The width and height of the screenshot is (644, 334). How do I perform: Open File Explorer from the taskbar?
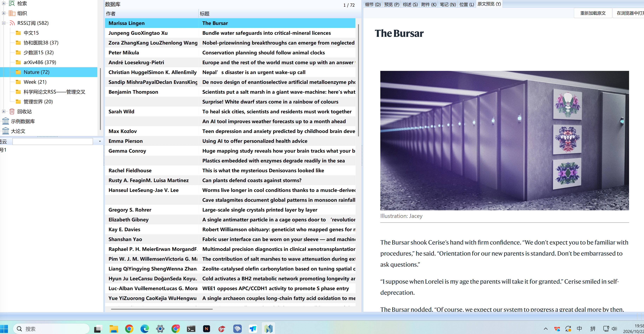tap(113, 329)
